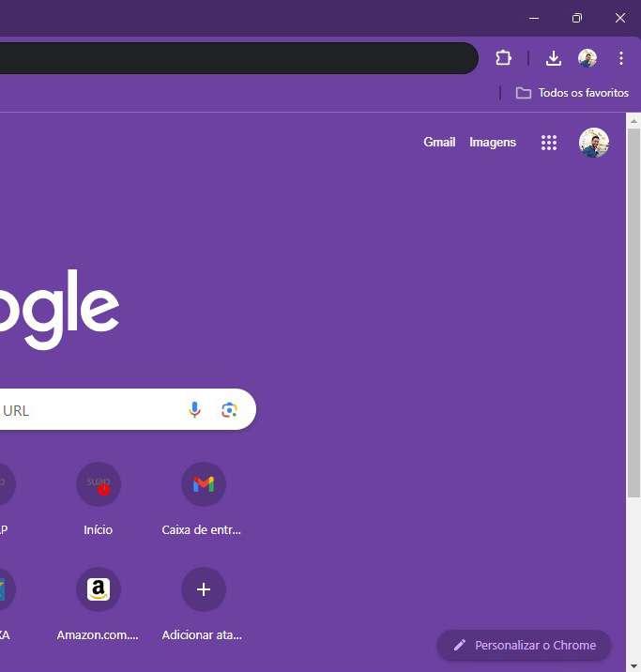This screenshot has height=672, width=641.
Task: Click the scrollbar down arrow
Action: pyautogui.click(x=633, y=666)
